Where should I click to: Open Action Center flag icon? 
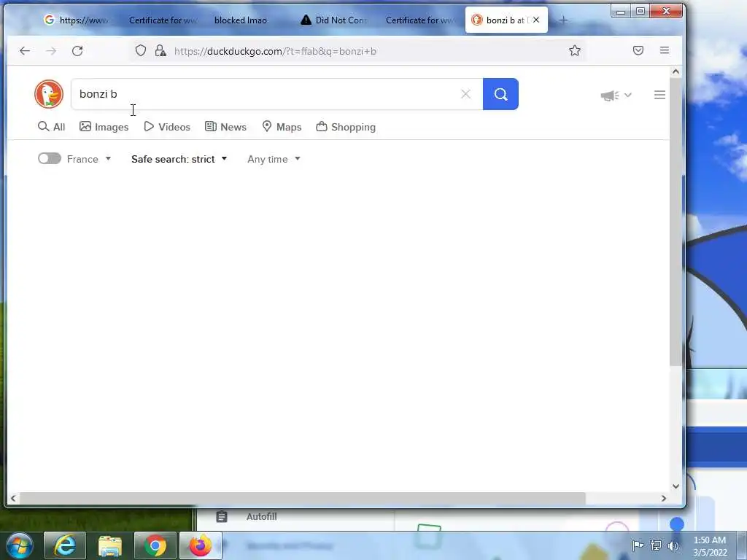pos(638,545)
